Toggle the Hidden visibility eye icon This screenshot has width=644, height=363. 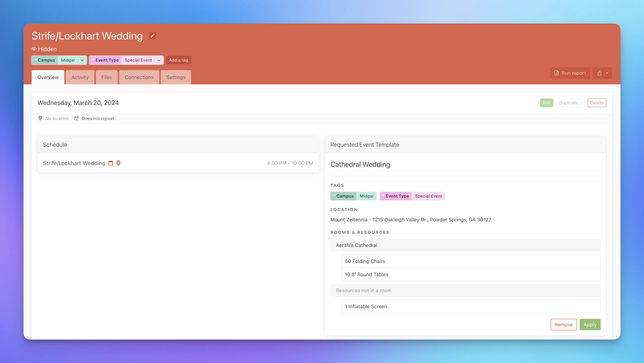pyautogui.click(x=34, y=49)
